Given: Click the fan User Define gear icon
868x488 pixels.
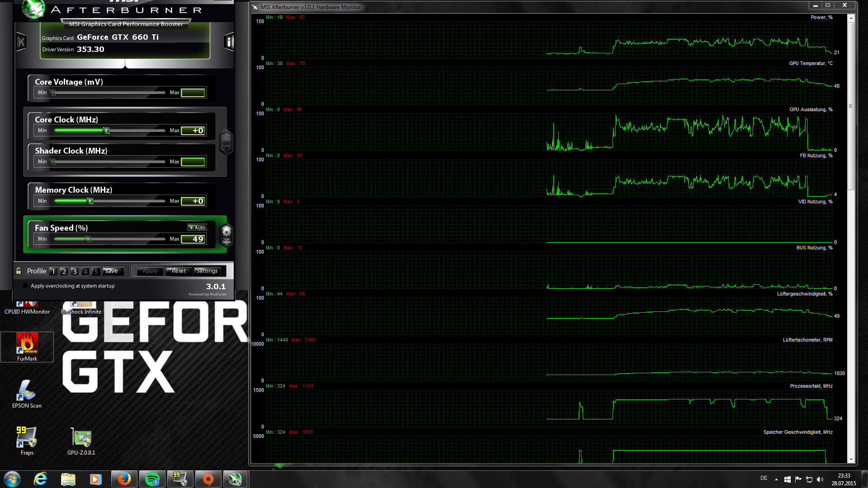Looking at the screenshot, I should click(x=226, y=234).
